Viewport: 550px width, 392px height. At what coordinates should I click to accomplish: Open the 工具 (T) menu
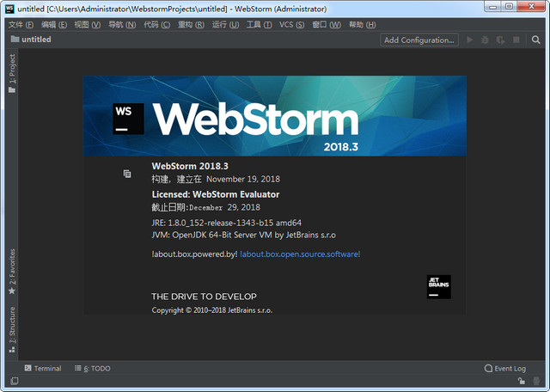point(259,25)
